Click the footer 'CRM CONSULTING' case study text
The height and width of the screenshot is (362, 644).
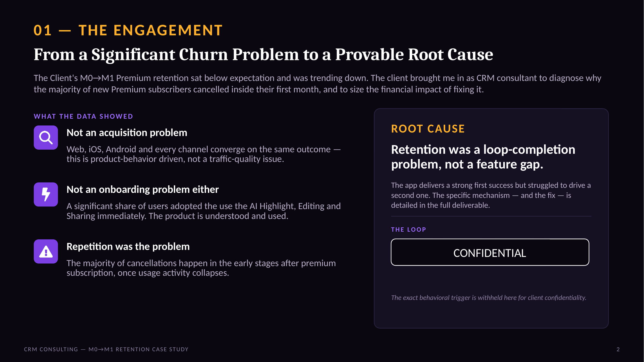106,349
